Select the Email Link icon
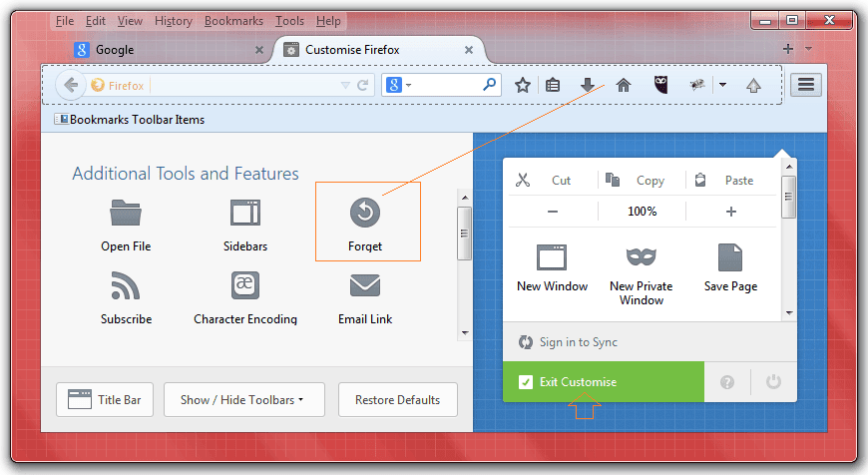 pyautogui.click(x=365, y=285)
